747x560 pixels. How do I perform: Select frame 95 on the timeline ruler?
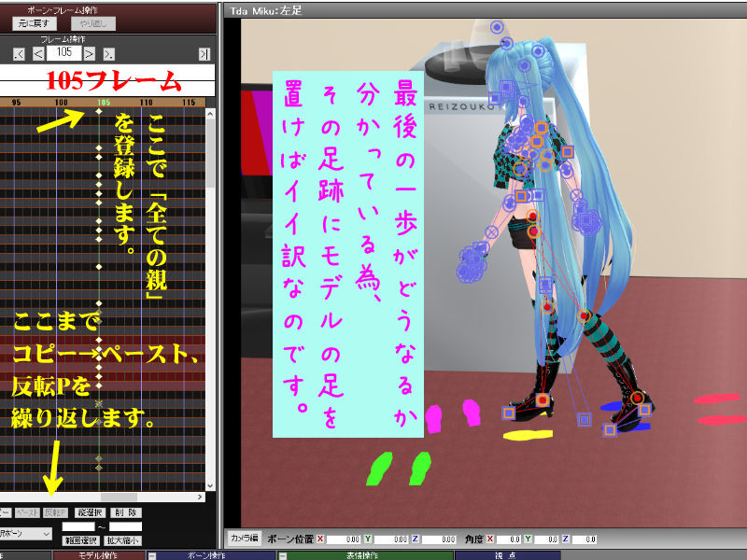tap(16, 103)
